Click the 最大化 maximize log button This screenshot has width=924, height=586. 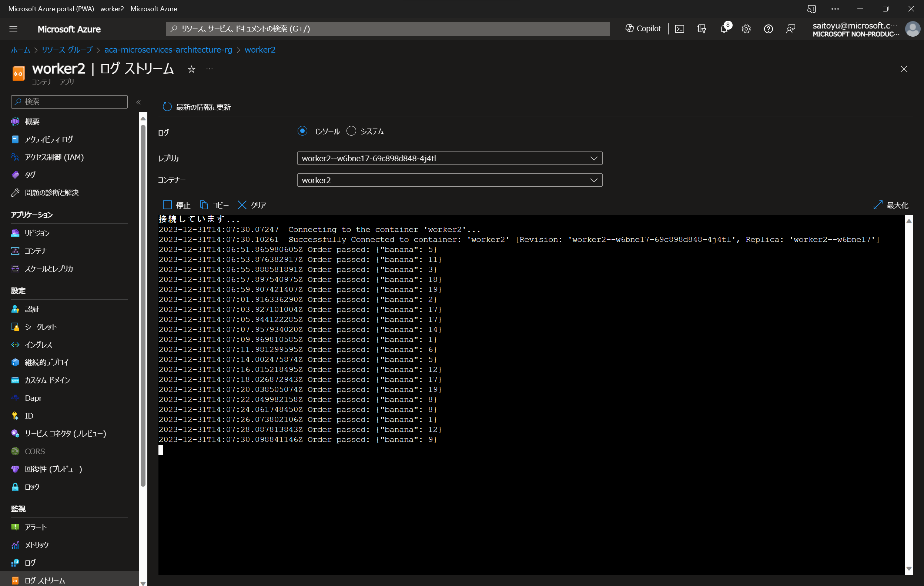891,205
